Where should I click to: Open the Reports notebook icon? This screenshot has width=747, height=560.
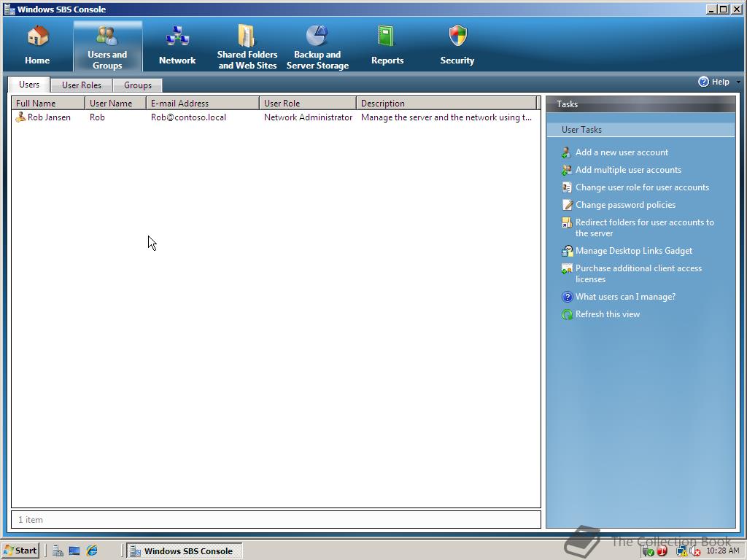386,36
